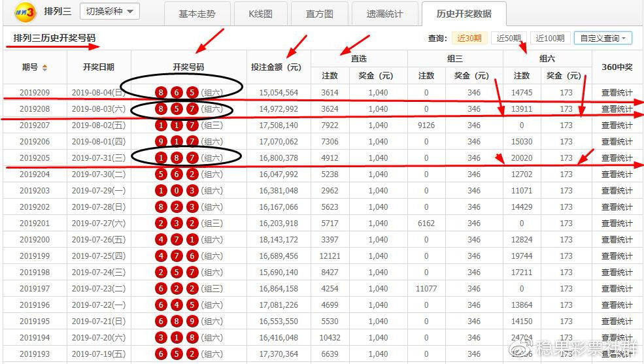Show the 近50期 results

pos(509,38)
